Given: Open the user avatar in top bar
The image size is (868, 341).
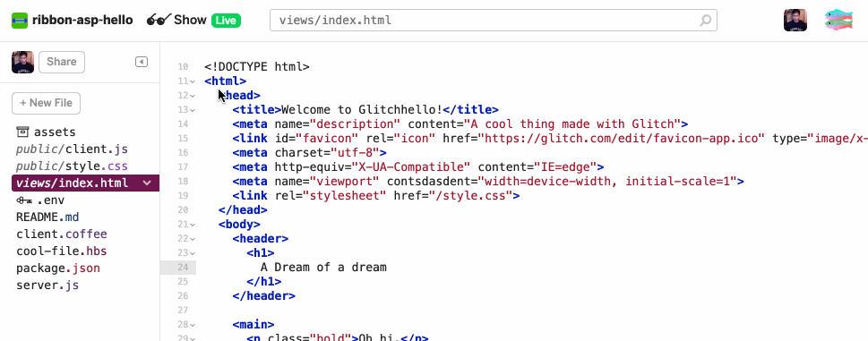Looking at the screenshot, I should click(x=795, y=20).
